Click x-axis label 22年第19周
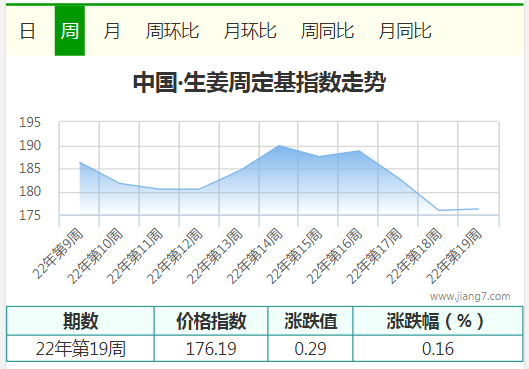 [454, 256]
